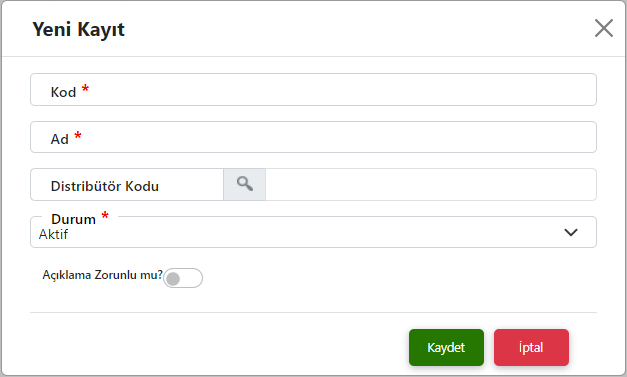
Task: Select the Aktif value in the Durum combo
Action: 53,234
